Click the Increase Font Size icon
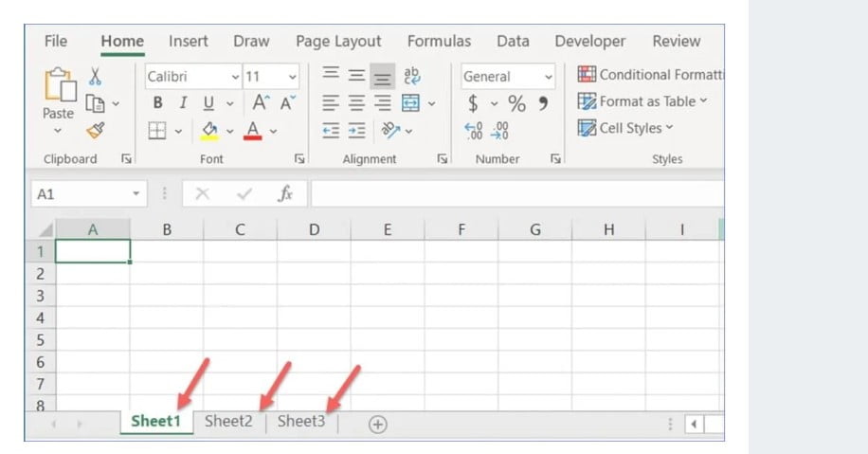 pos(260,103)
